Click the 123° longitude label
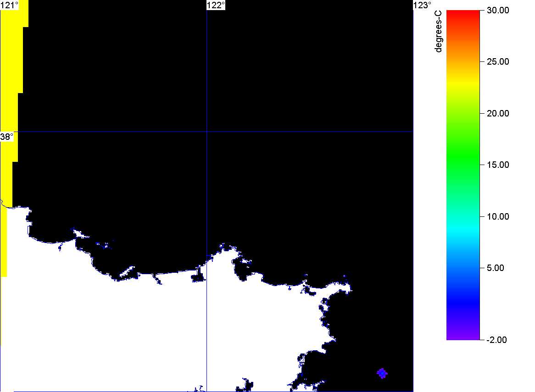This screenshot has height=392, width=535. point(423,5)
